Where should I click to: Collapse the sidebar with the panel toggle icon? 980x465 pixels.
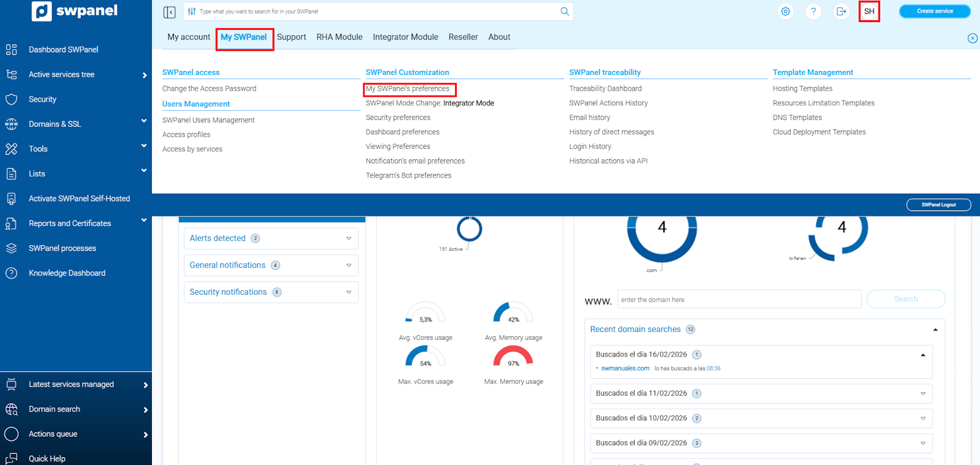[x=170, y=12]
